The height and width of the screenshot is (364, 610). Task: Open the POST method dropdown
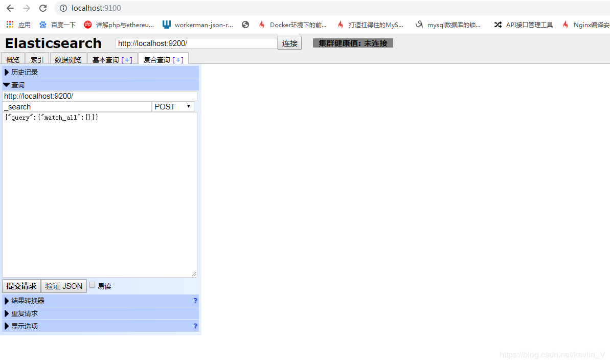[x=173, y=106]
